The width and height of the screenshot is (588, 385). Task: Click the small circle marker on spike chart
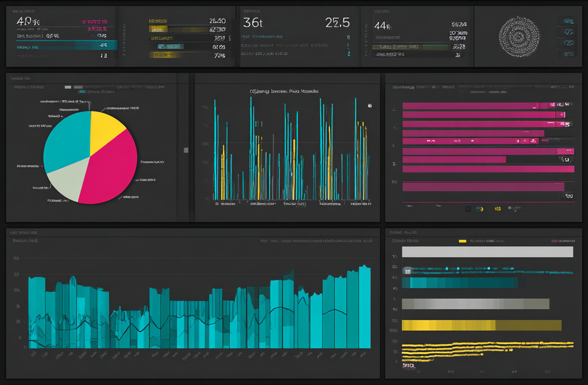pyautogui.click(x=369, y=106)
